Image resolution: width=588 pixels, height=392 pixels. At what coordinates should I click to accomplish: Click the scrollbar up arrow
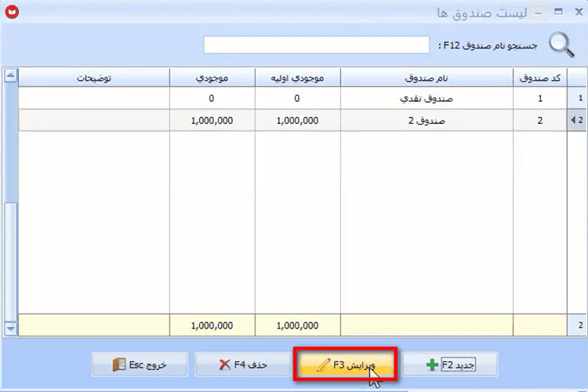pos(10,76)
